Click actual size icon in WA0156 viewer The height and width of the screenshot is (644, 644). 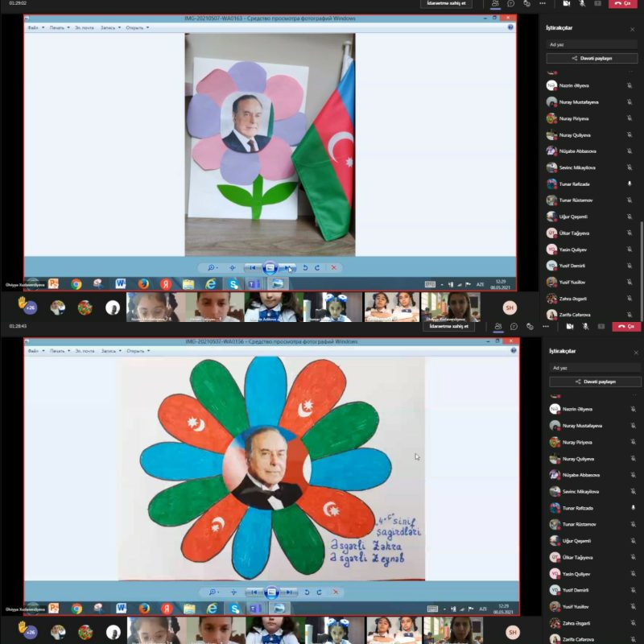tap(233, 592)
